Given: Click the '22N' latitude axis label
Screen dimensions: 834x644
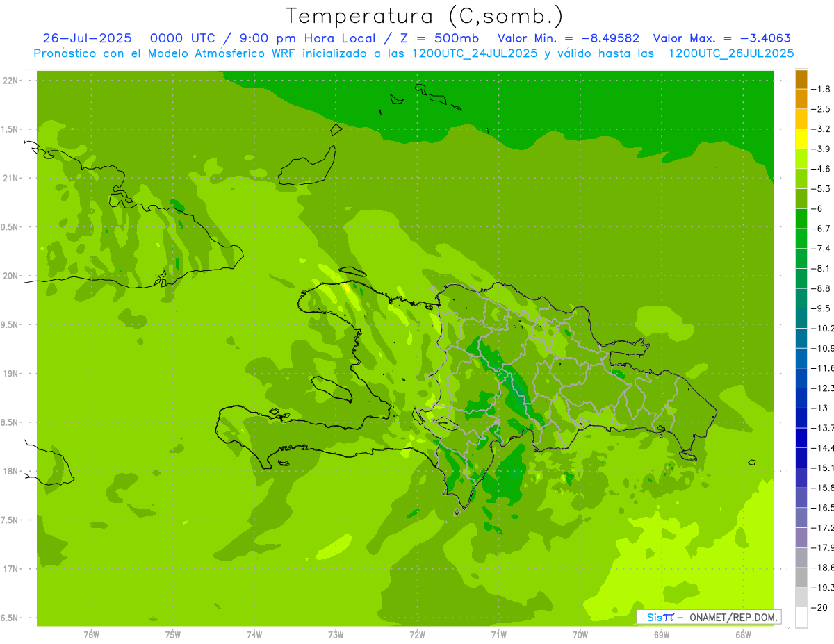Looking at the screenshot, I should click(11, 81).
